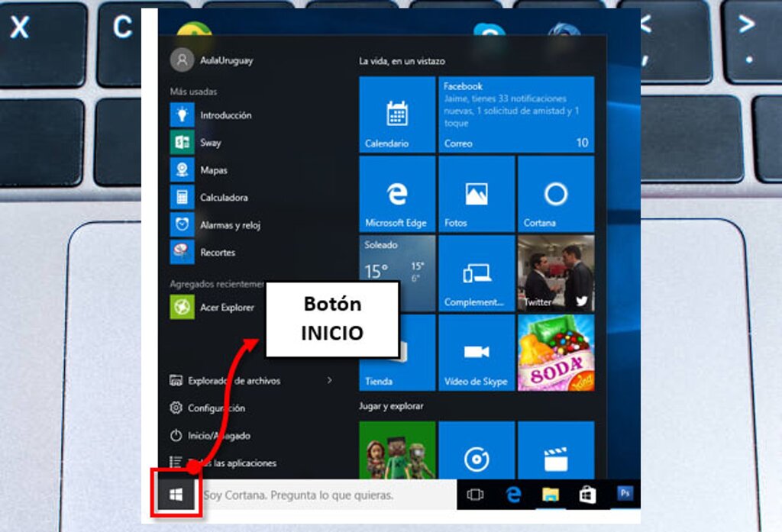
Task: Open the Tienda store tile
Action: point(397,353)
